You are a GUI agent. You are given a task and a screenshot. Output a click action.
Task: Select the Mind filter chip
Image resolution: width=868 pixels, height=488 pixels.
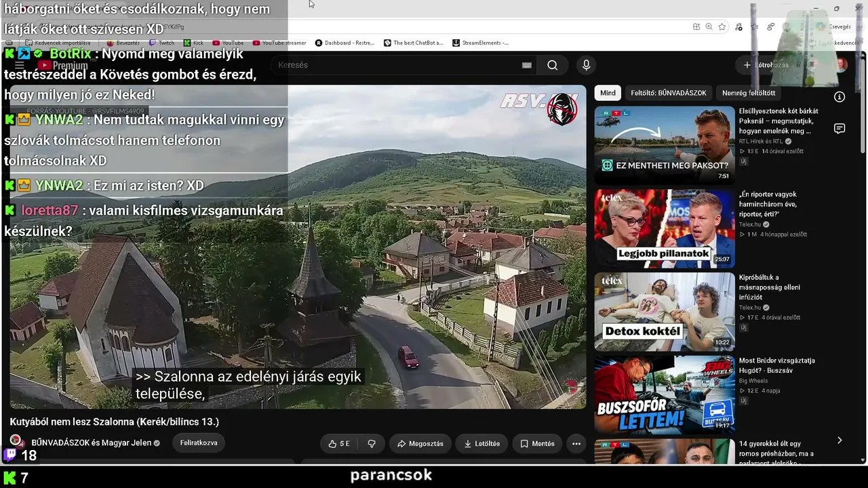(608, 93)
